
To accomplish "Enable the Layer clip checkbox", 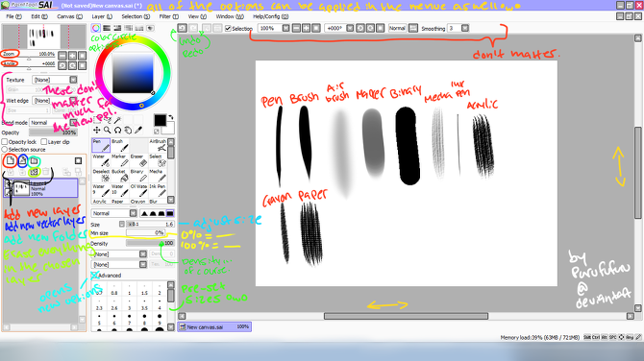I will 44,141.
